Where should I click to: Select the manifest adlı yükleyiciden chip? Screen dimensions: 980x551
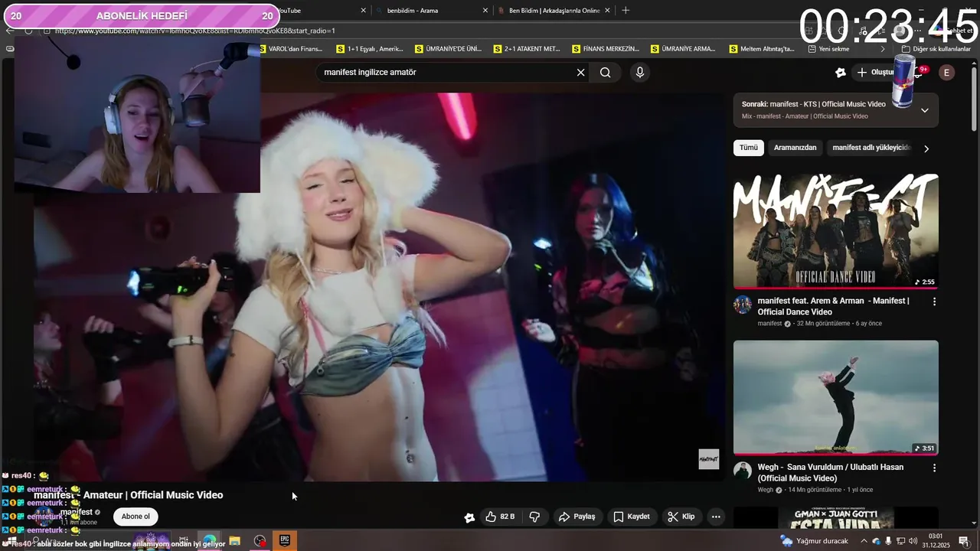[871, 148]
